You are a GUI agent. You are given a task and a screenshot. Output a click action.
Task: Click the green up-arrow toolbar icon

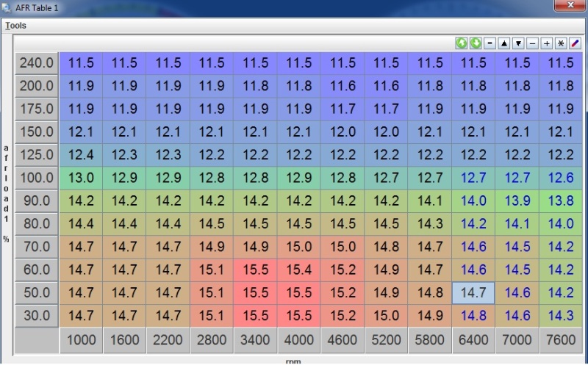pyautogui.click(x=462, y=43)
